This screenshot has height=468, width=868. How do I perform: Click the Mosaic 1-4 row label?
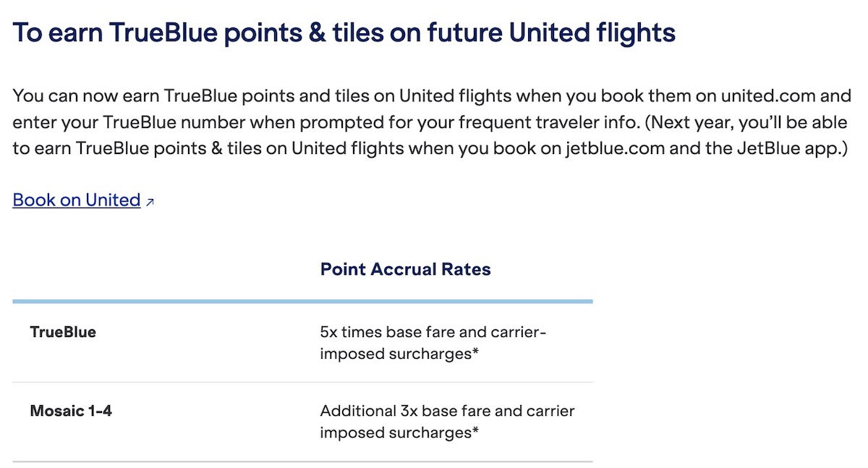[71, 412]
